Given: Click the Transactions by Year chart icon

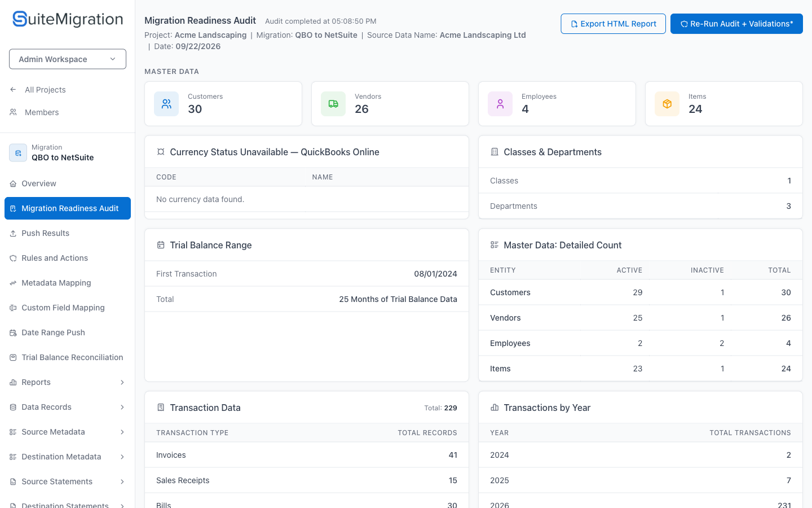Looking at the screenshot, I should tap(495, 408).
